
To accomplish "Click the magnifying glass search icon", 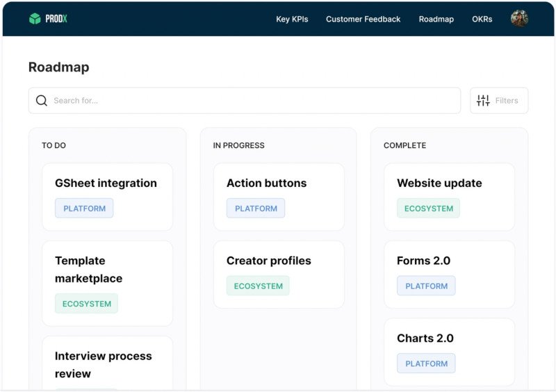I will (42, 100).
